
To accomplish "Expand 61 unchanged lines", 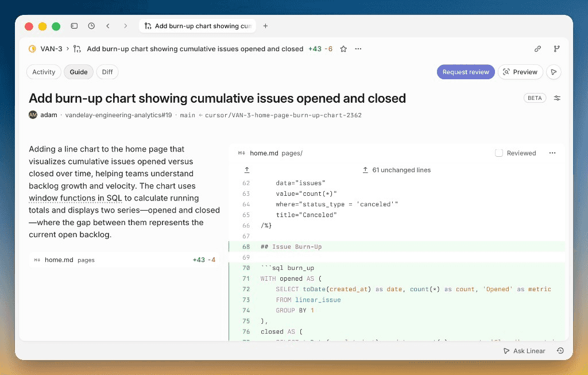I will click(397, 170).
